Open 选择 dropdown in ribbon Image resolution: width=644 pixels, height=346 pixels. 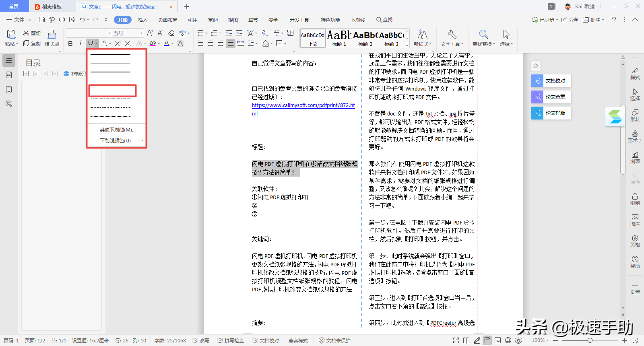tap(506, 38)
